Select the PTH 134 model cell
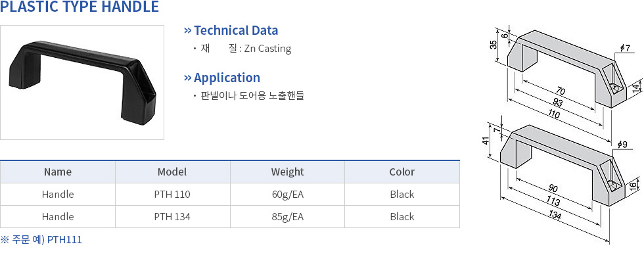The height and width of the screenshot is (259, 644). tap(172, 216)
